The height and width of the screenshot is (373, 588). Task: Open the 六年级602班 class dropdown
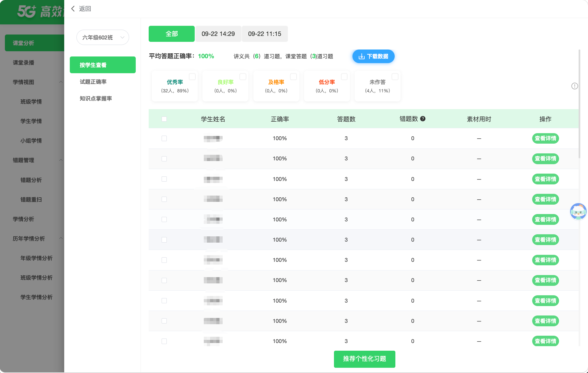[103, 37]
